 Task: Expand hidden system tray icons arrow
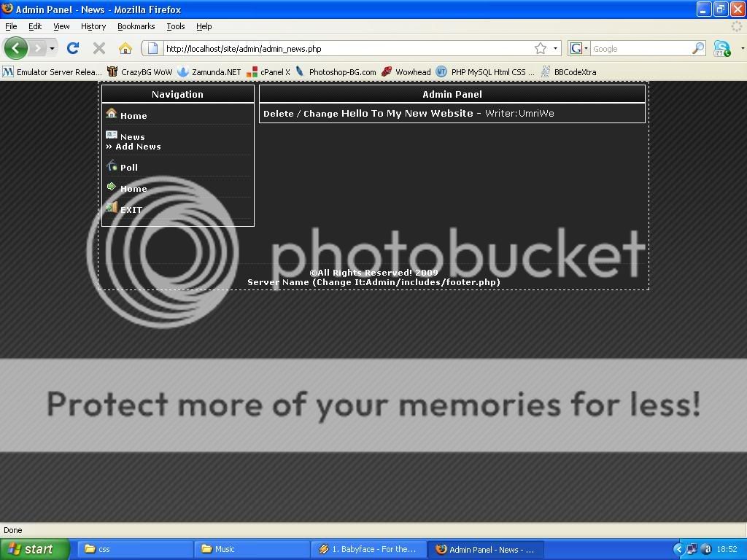point(678,549)
